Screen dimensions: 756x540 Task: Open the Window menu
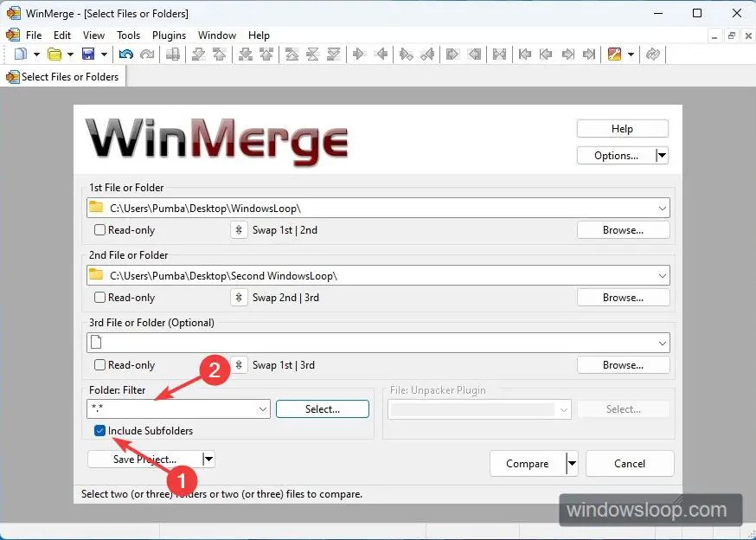click(x=217, y=35)
